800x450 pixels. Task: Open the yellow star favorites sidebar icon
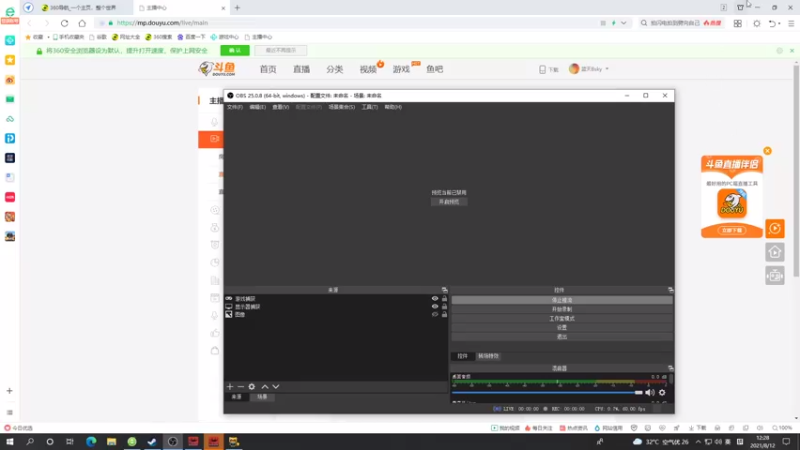[x=10, y=60]
